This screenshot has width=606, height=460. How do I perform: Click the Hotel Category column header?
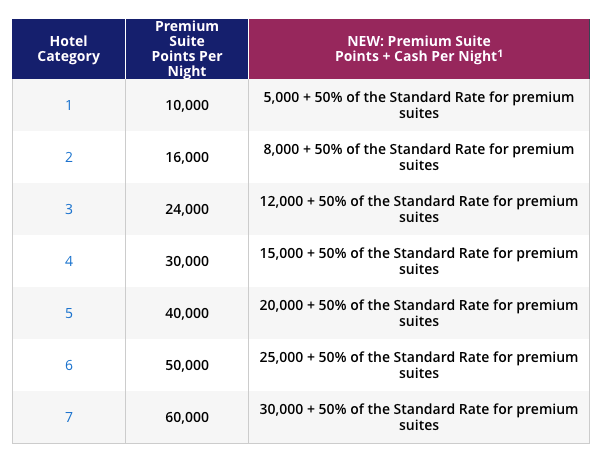coord(69,48)
